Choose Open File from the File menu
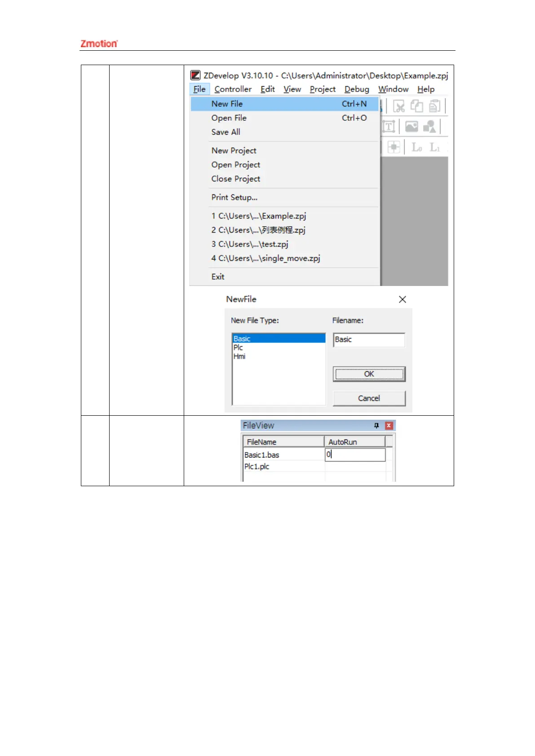This screenshot has width=535, height=756. pos(285,118)
